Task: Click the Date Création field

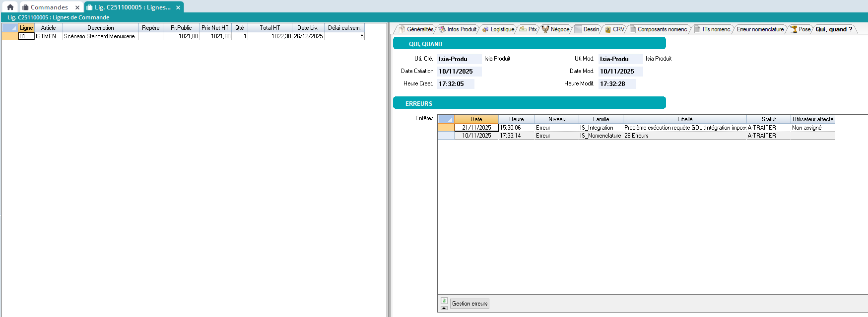Action: [x=459, y=72]
